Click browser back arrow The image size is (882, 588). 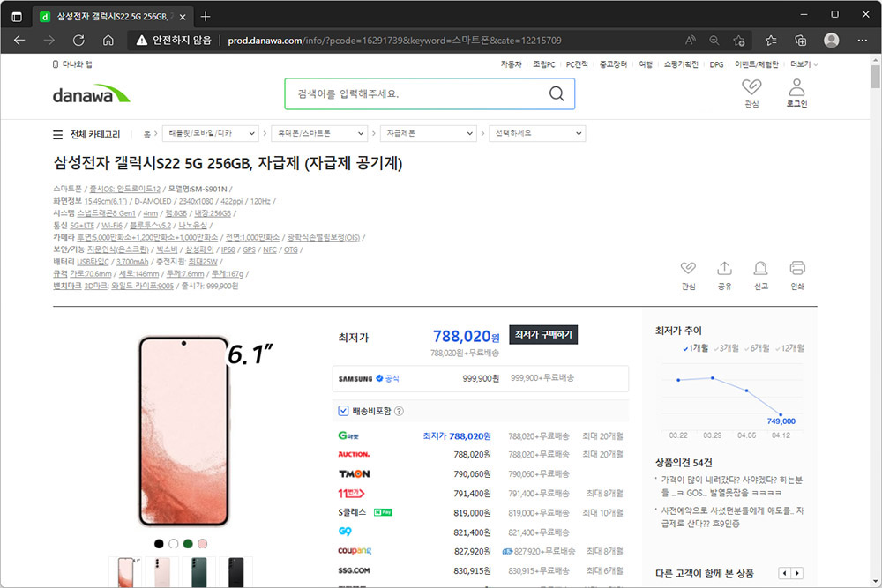(19, 41)
